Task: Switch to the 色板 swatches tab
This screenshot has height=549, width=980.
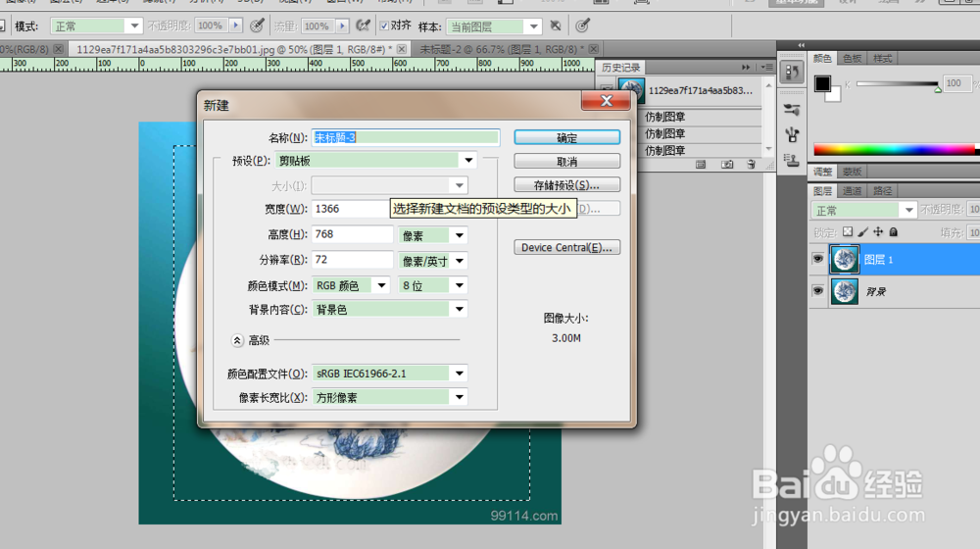Action: point(852,58)
